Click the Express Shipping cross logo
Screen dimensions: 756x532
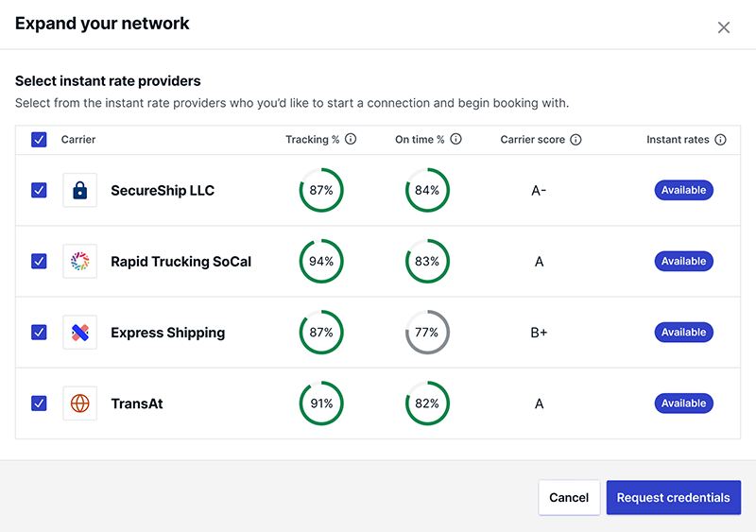coord(80,333)
